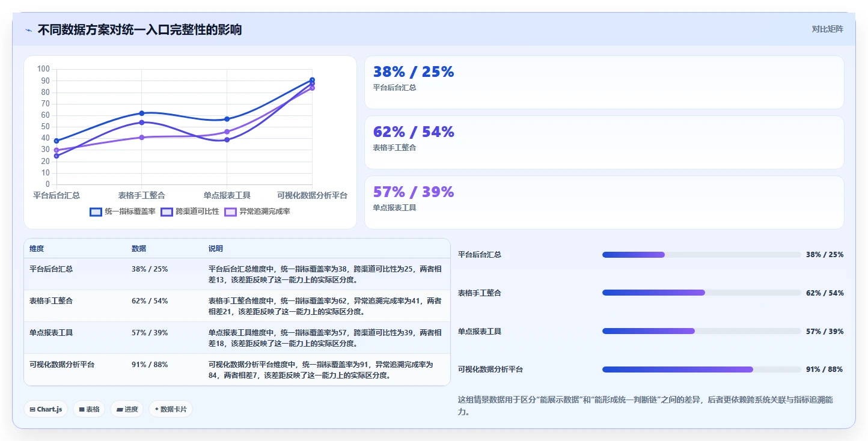The image size is (868, 441).
Task: Select the 数据卡片 chip
Action: pos(171,409)
